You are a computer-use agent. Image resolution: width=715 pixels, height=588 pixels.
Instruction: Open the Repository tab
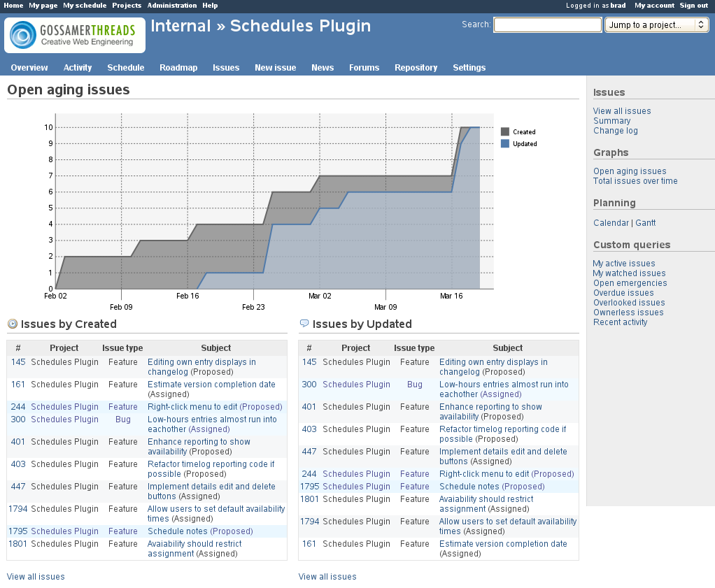[416, 67]
